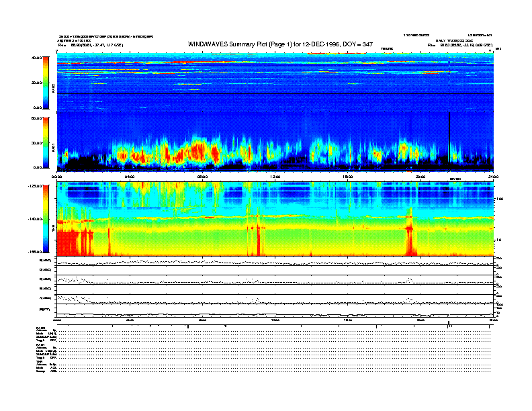Click the -125.00 label on TNR scale
The width and height of the screenshot is (532, 411).
pos(35,186)
